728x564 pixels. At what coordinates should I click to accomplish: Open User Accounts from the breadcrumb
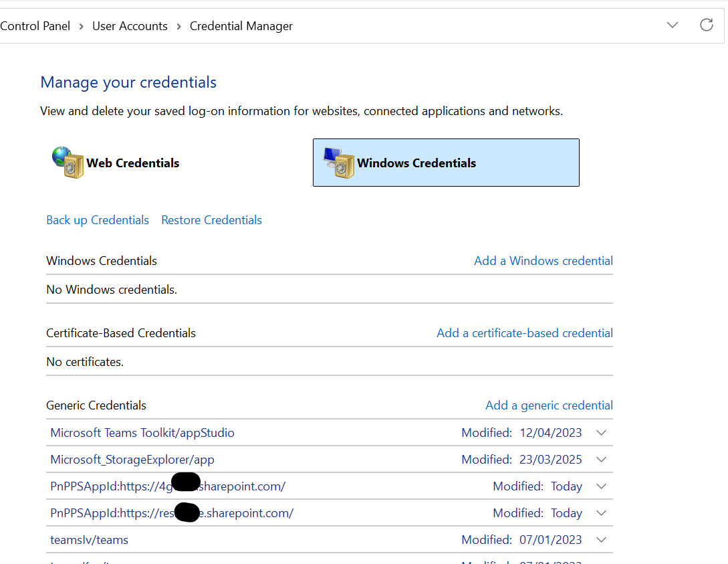click(x=130, y=25)
